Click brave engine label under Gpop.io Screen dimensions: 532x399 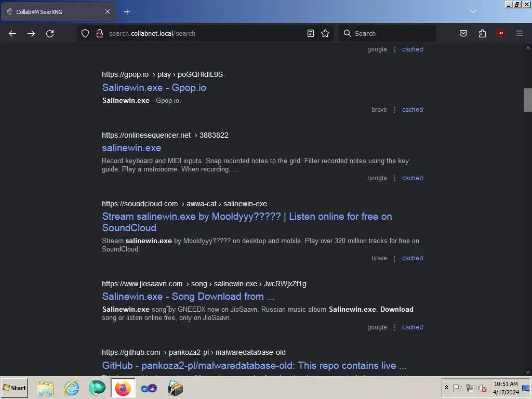pyautogui.click(x=379, y=110)
